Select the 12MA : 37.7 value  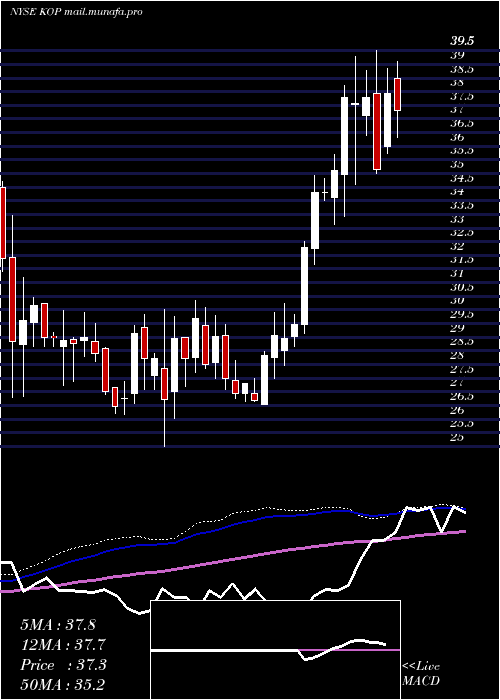(63, 645)
